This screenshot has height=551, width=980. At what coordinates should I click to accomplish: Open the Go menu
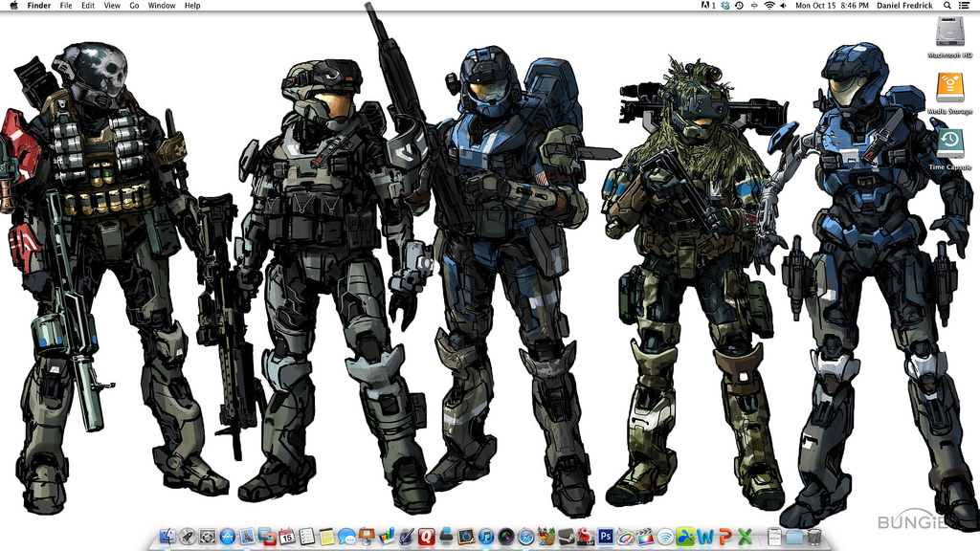[134, 6]
